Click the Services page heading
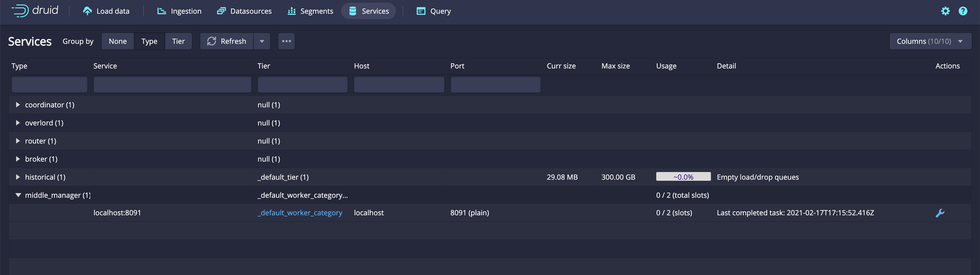980x275 pixels. click(30, 41)
